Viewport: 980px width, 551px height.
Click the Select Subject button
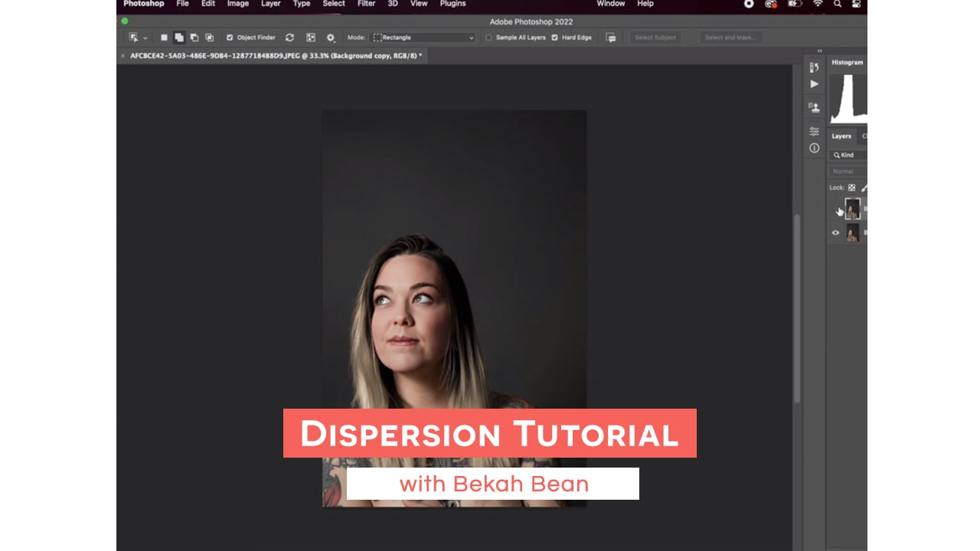[x=655, y=37]
